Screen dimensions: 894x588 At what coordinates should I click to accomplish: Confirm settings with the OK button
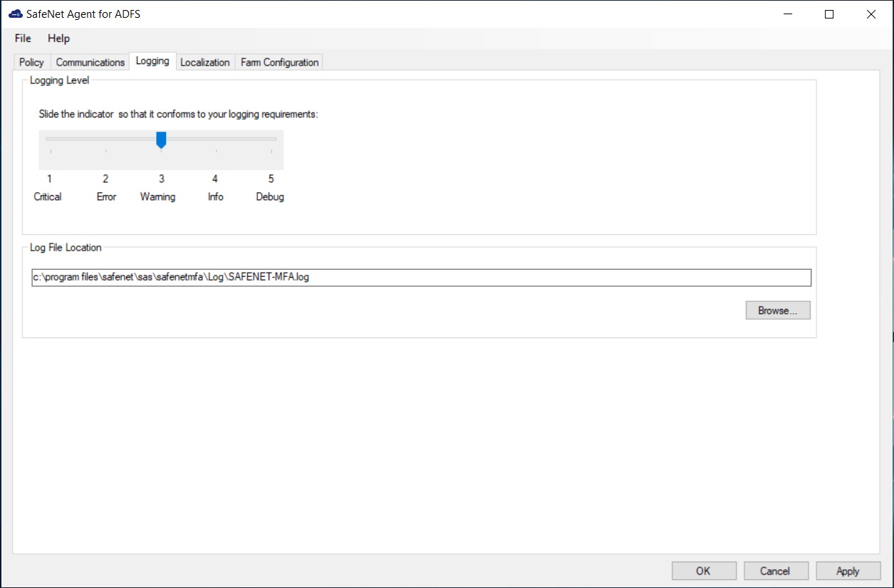click(704, 571)
